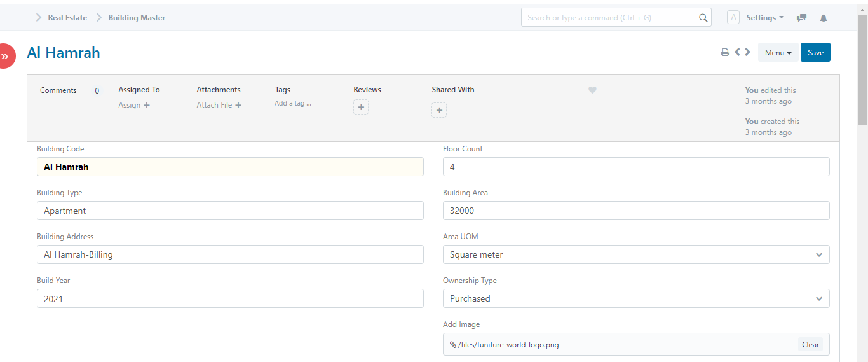Go to Real Estate breadcrumb
Image resolution: width=868 pixels, height=362 pixels.
[x=67, y=18]
